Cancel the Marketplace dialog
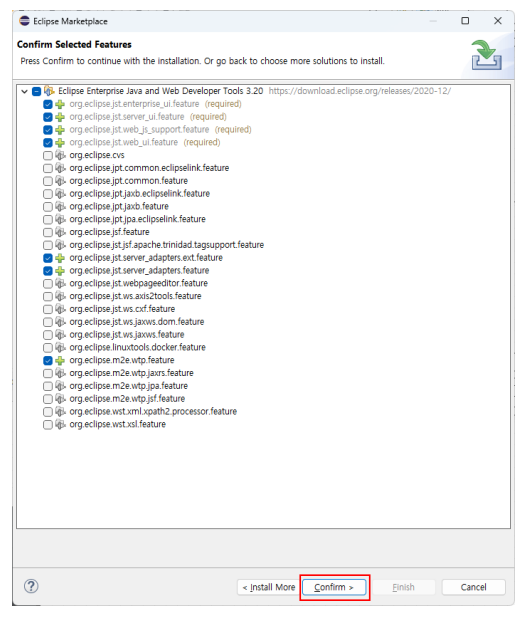The height and width of the screenshot is (617, 522). tap(473, 587)
